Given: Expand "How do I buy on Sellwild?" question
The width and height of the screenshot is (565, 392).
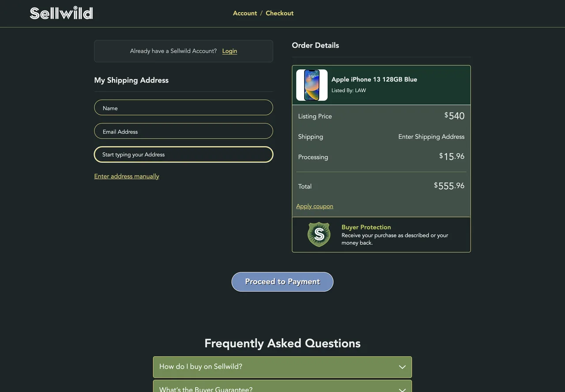Looking at the screenshot, I should point(282,367).
